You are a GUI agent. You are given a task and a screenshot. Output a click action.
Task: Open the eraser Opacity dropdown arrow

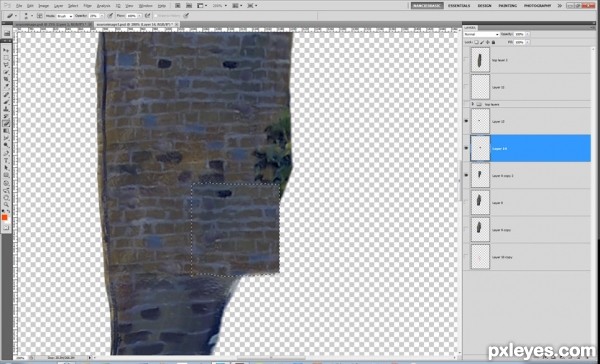pos(102,16)
